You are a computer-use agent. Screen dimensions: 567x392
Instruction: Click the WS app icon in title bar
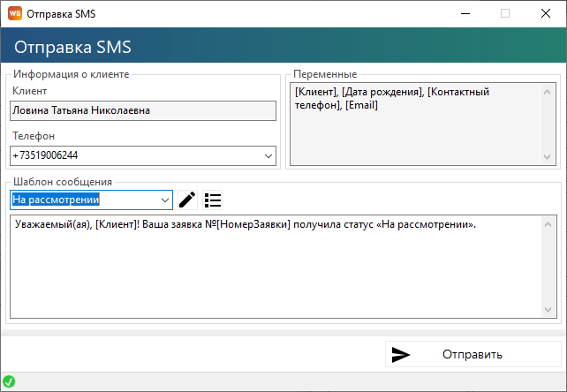(13, 13)
